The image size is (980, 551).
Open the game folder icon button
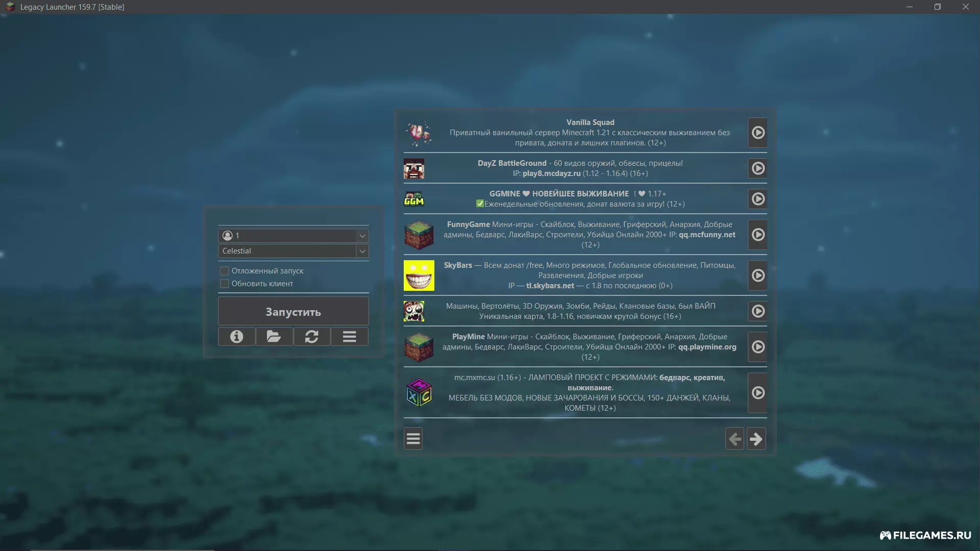274,337
